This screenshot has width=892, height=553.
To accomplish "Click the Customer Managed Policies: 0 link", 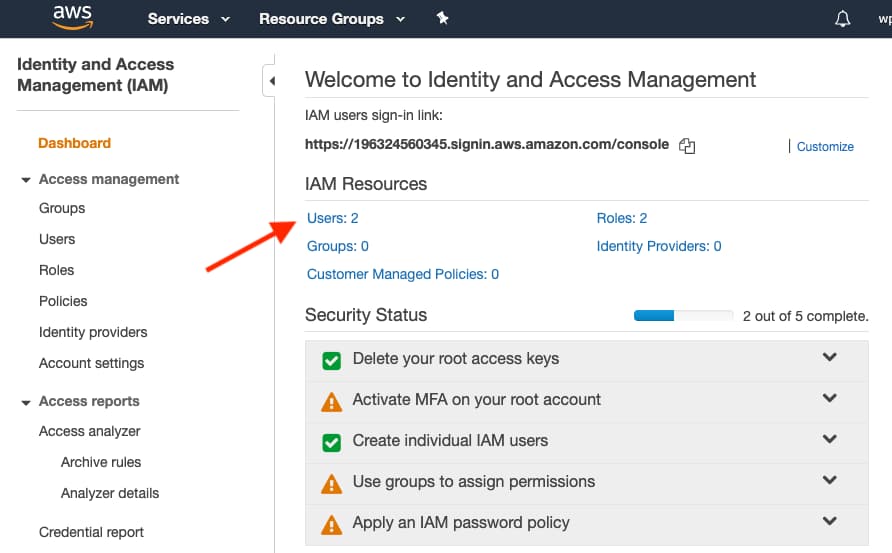I will click(x=403, y=274).
